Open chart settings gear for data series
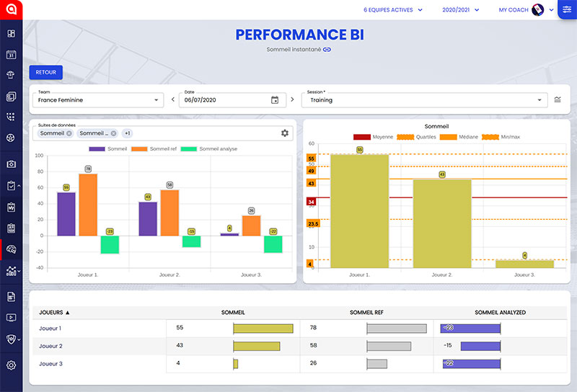577x392 pixels. (x=285, y=133)
